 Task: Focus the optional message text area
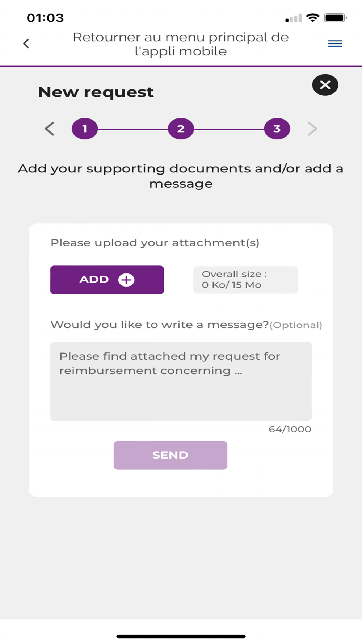(181, 381)
